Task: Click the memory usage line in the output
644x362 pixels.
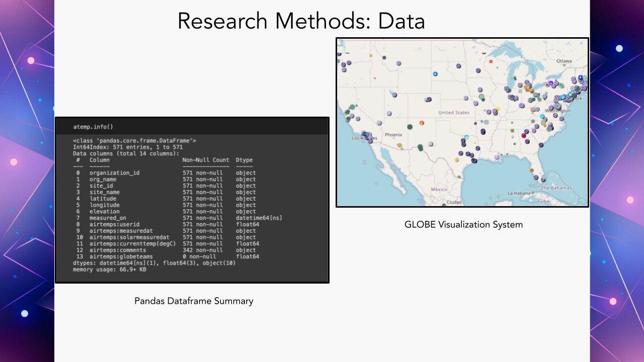Action: pos(109,269)
